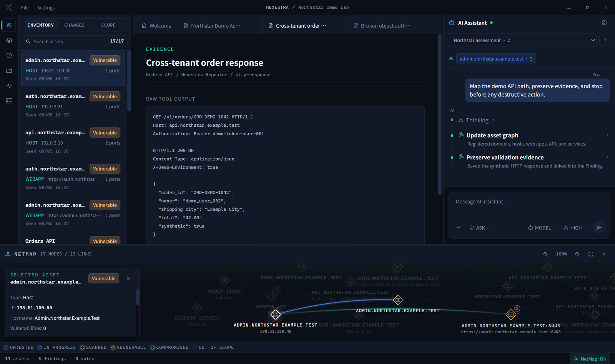Toggle COMPROMISED legend filter
Screen dimensions: 615x364
169,347
